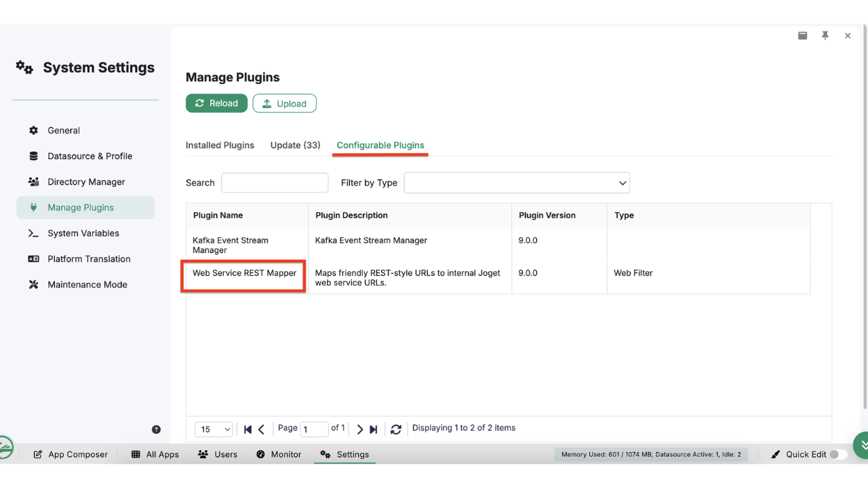Go to the next page of plugins

[x=360, y=429]
